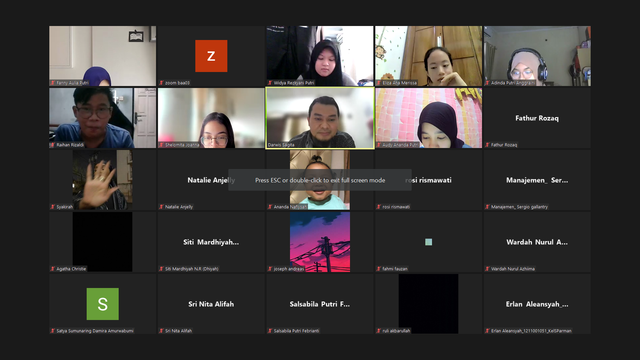
Task: Click the 'Fanny Aulia Putri' name label
Action: click(x=72, y=83)
